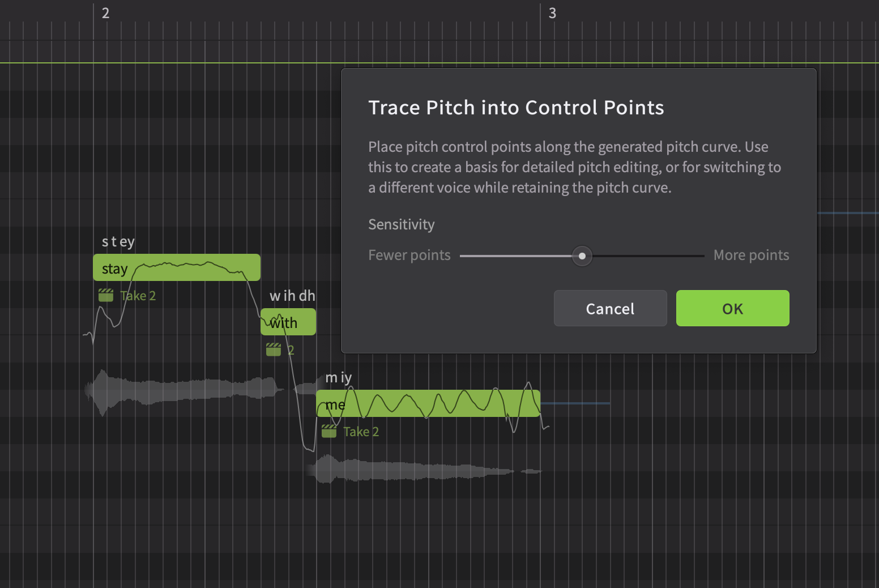Click the Take 2 label below the me note
The width and height of the screenshot is (879, 588).
pyautogui.click(x=361, y=432)
